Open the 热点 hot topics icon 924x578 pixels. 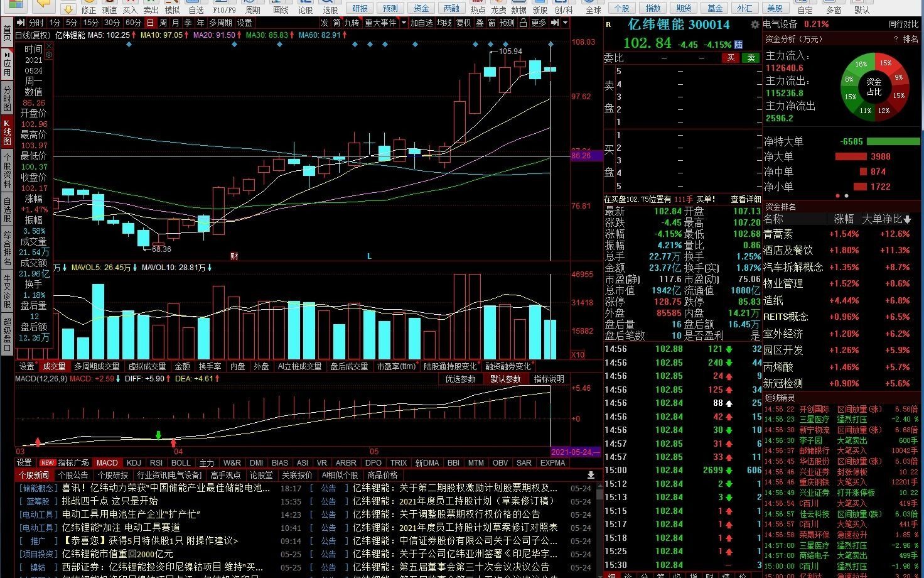(x=478, y=8)
